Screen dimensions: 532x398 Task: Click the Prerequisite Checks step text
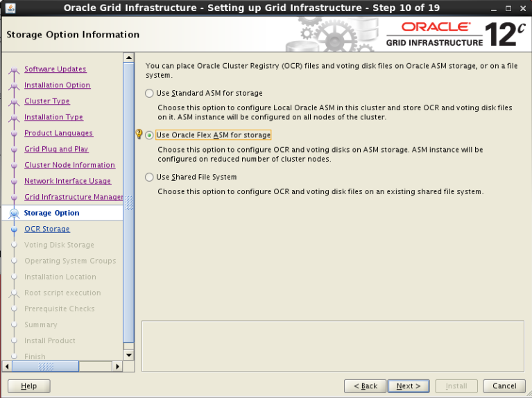pos(60,309)
